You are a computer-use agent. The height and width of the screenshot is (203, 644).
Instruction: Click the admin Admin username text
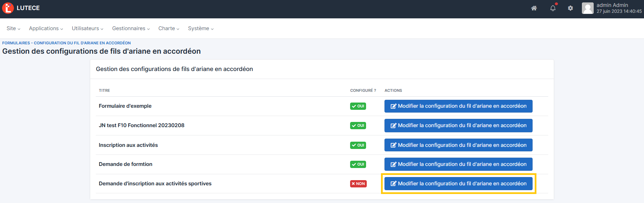[612, 5]
